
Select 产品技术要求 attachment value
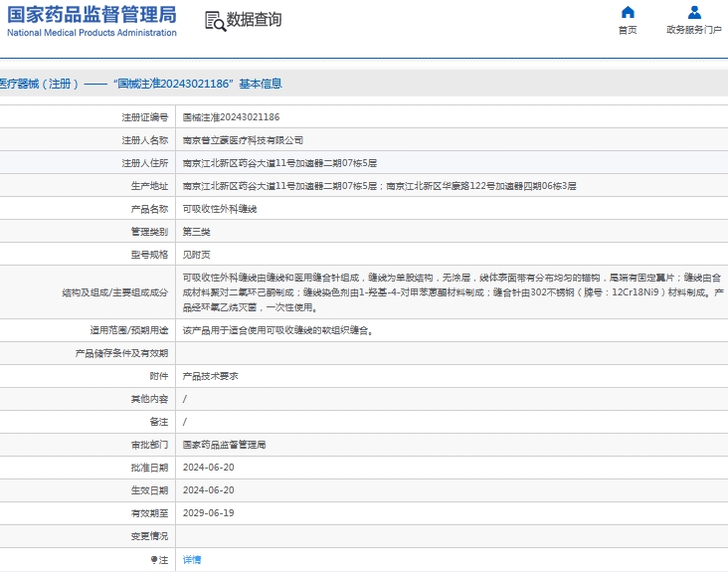(x=210, y=376)
